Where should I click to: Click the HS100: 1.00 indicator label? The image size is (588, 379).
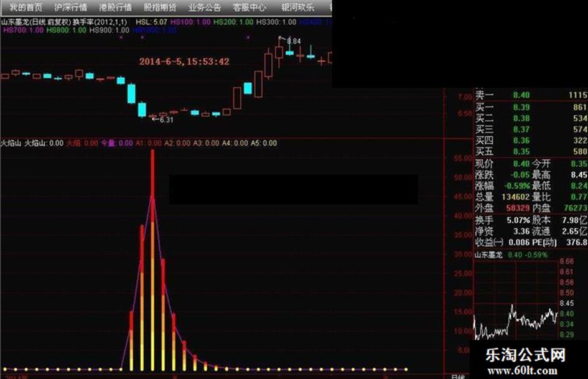click(190, 22)
